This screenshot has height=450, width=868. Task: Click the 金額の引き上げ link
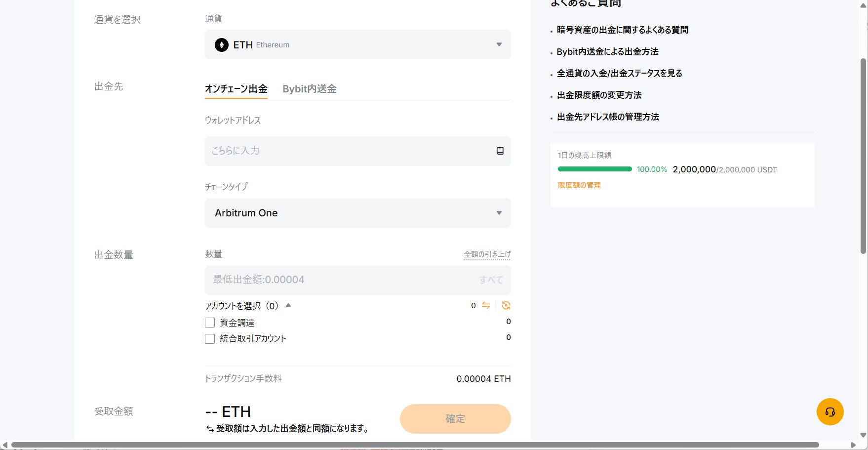click(487, 254)
